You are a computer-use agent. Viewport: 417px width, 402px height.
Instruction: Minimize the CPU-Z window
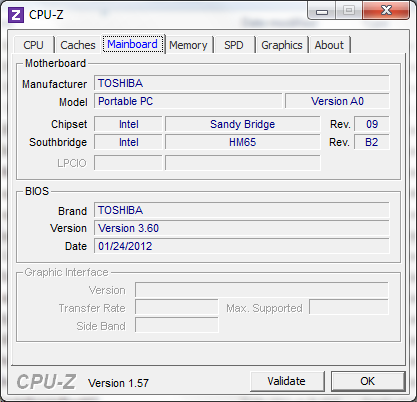(x=322, y=11)
